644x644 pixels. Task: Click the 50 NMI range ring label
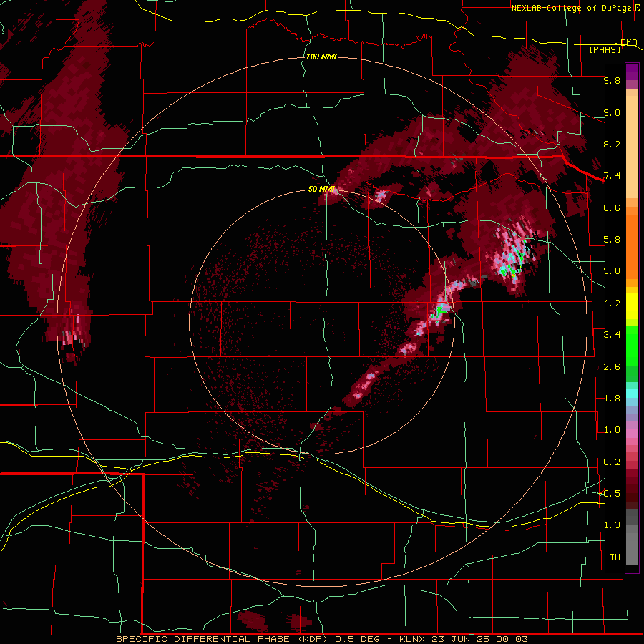coord(321,189)
